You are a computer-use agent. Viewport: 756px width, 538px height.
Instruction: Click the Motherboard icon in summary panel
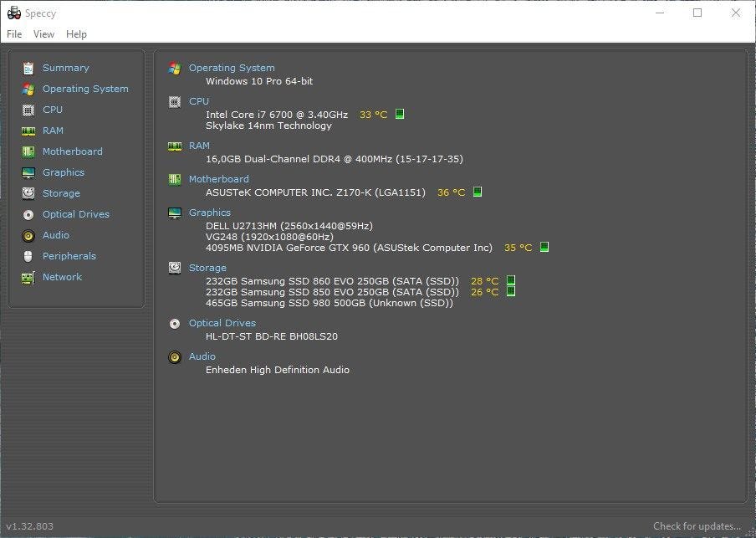(175, 180)
